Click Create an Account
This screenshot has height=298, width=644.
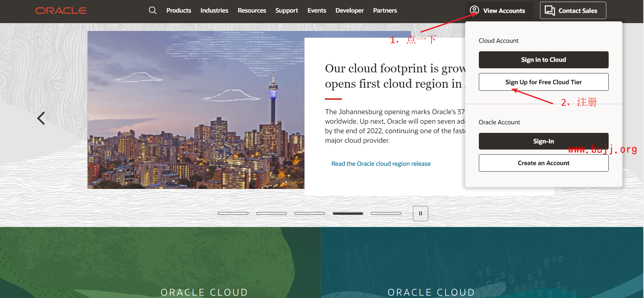pyautogui.click(x=543, y=163)
